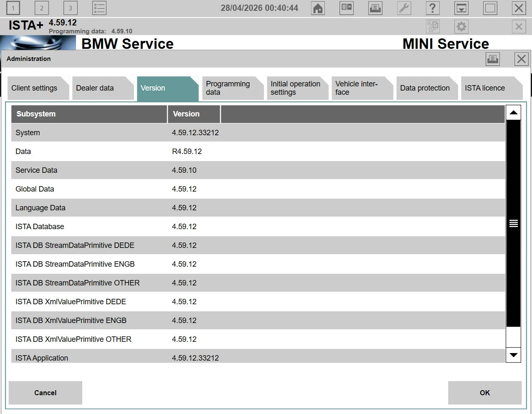Select ISTA DB XmlValuePrimitive DEDE row
This screenshot has width=532, height=414.
[258, 302]
